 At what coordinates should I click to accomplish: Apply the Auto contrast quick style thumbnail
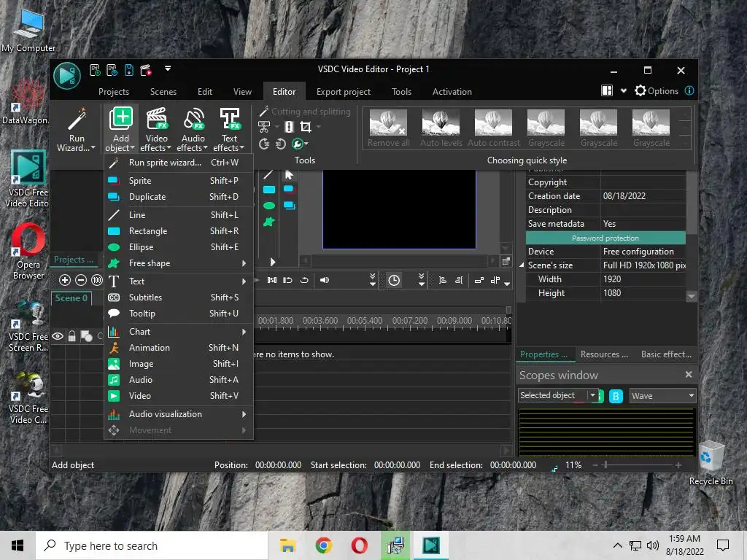coord(494,128)
